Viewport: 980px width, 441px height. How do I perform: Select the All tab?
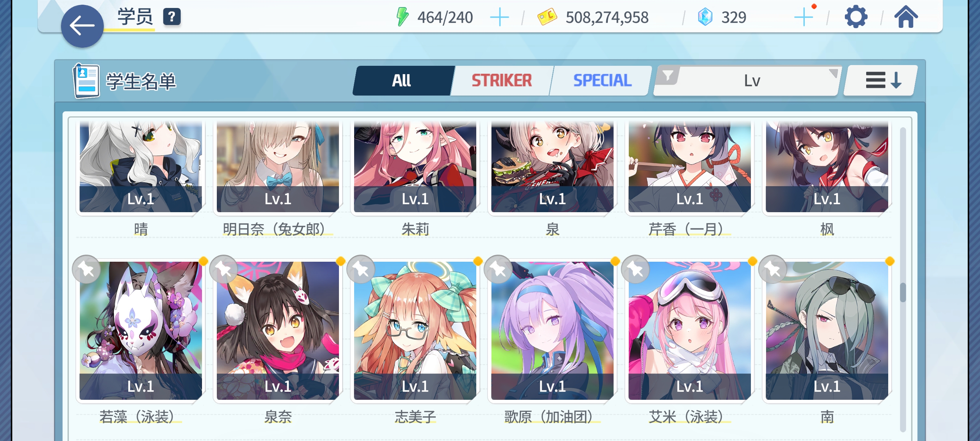pos(402,81)
